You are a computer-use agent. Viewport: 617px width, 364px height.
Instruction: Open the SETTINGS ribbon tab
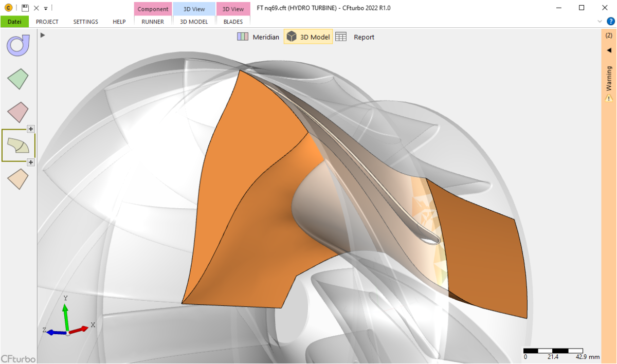(85, 22)
